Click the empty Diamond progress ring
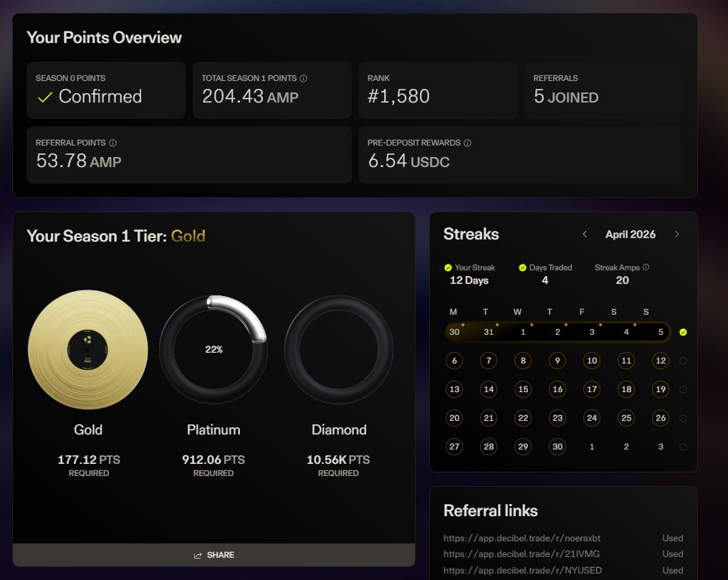 pyautogui.click(x=339, y=349)
